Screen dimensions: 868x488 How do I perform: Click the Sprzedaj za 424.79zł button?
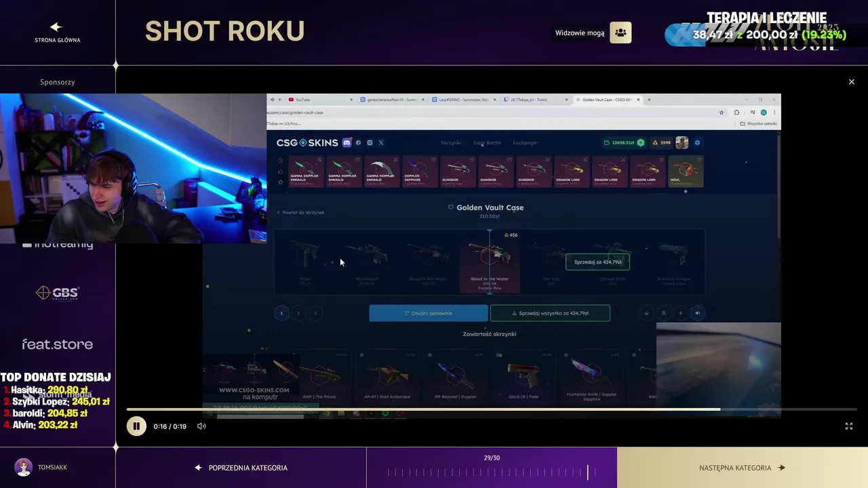(x=598, y=261)
